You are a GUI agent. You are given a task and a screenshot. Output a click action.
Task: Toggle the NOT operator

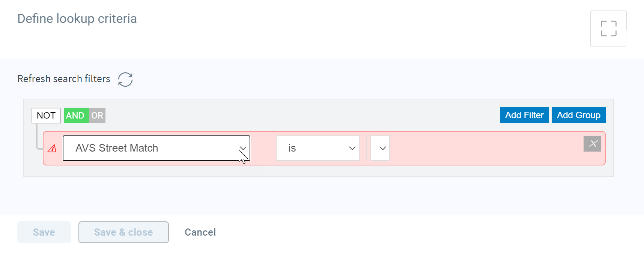(x=46, y=116)
